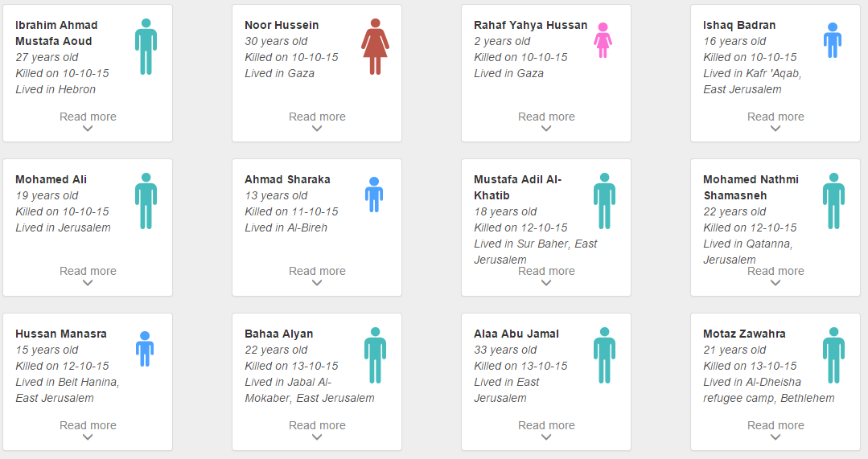This screenshot has height=459, width=868.
Task: Open Read more for Rahaf Yahya Hussan
Action: (x=546, y=117)
